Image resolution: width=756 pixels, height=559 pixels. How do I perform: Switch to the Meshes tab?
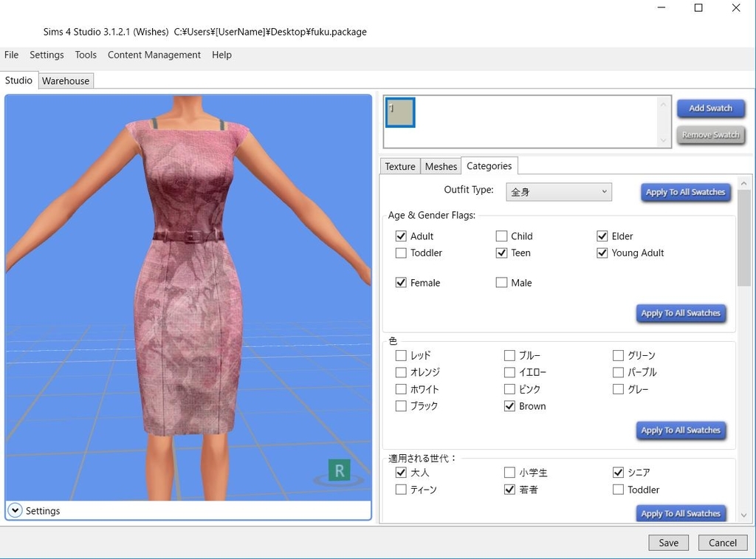[x=441, y=166]
